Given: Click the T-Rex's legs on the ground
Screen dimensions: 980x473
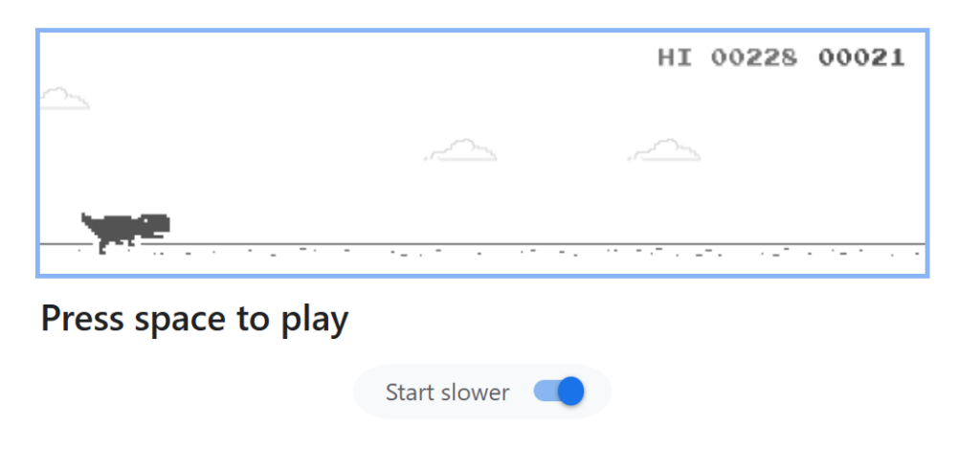Looking at the screenshot, I should point(104,247).
